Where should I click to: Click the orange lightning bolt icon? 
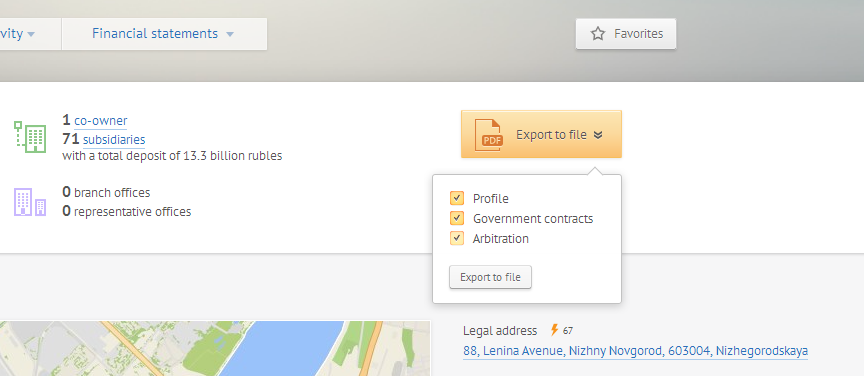[554, 330]
